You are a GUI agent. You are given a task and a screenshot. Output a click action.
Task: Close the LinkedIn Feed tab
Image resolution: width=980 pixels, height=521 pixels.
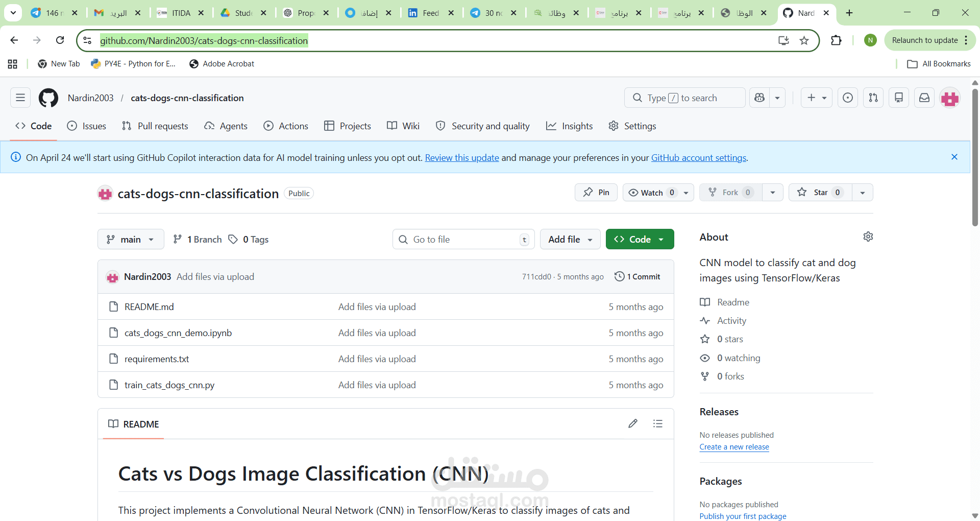click(x=451, y=13)
